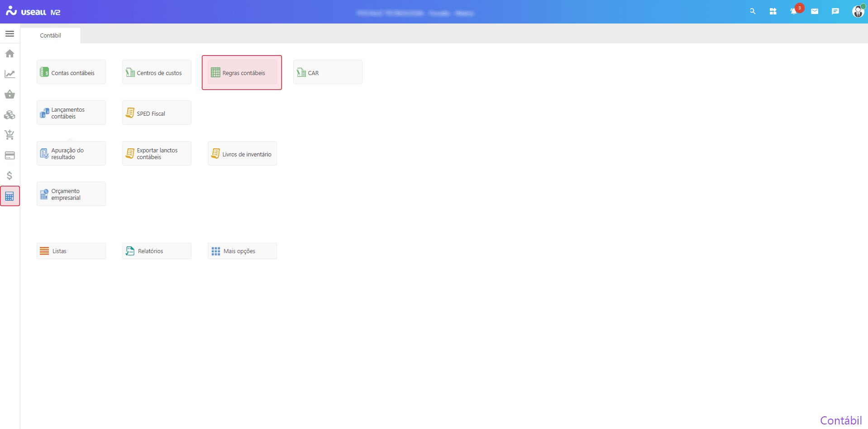Open Regras contábeis

(242, 72)
